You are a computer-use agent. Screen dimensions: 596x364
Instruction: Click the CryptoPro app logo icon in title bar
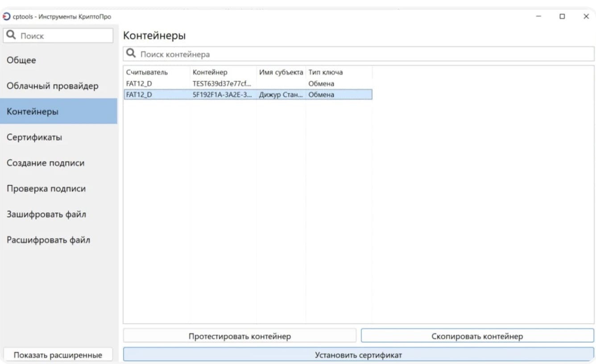pyautogui.click(x=6, y=17)
